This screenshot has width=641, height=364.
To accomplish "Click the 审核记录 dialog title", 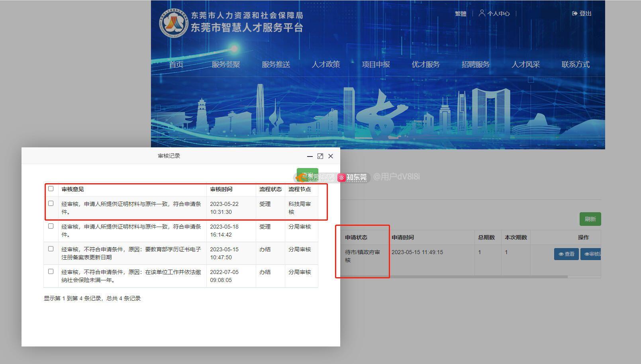I will coord(169,156).
